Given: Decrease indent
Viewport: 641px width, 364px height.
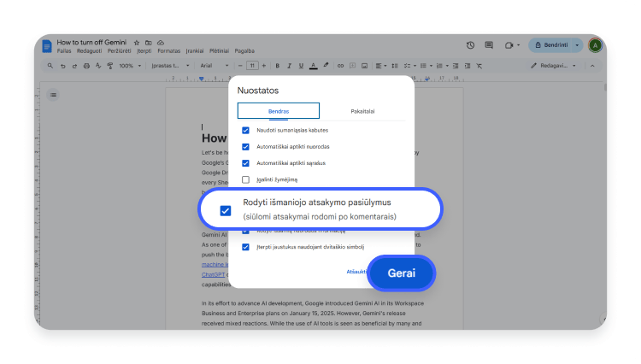Looking at the screenshot, I should (x=456, y=66).
